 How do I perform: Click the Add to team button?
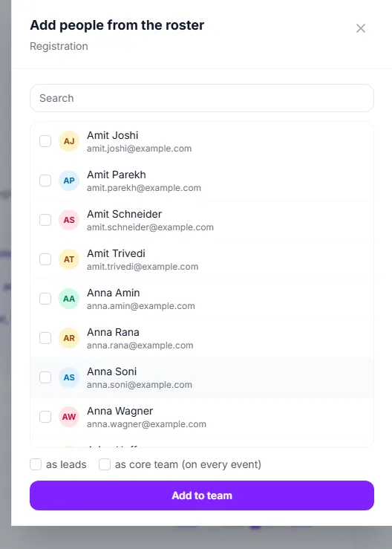pyautogui.click(x=202, y=496)
